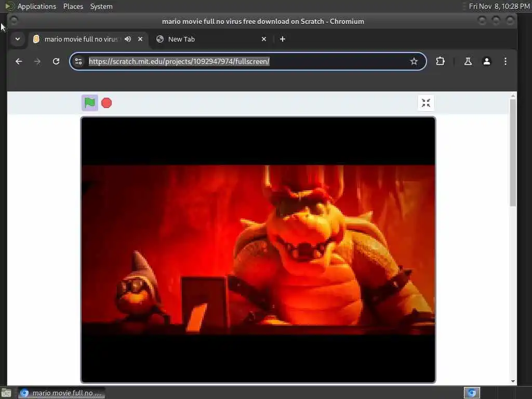Image resolution: width=532 pixels, height=399 pixels.
Task: Open the Places menu
Action: point(73,6)
